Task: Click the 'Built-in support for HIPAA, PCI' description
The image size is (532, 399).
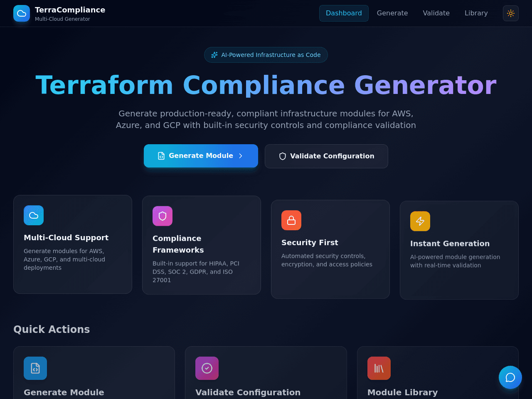Action: point(196,272)
